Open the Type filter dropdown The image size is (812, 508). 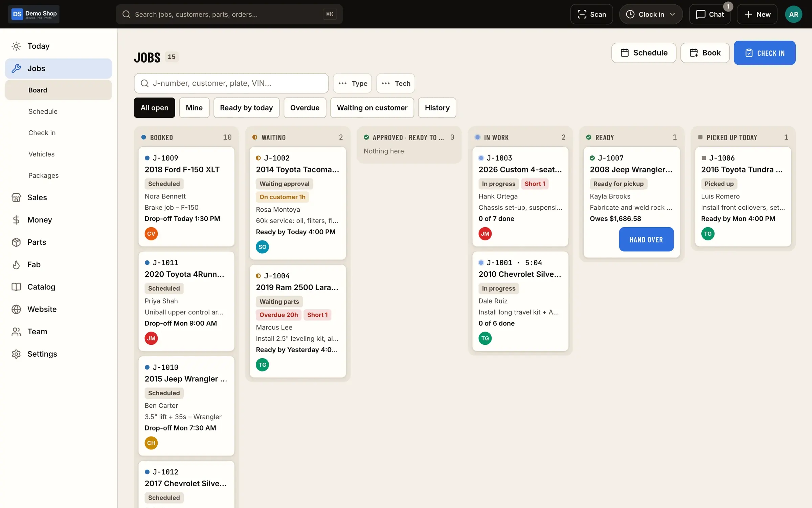coord(352,83)
